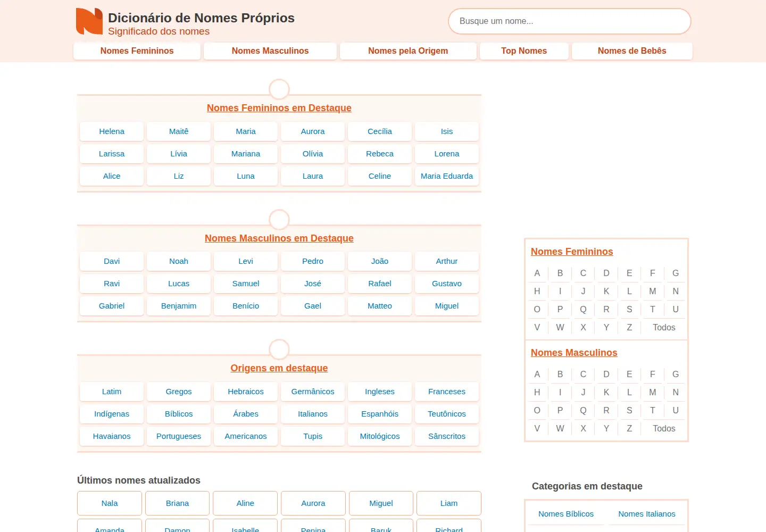Click Todos under sidebar Nomes Femininos
The width and height of the screenshot is (766, 532).
pyautogui.click(x=664, y=328)
